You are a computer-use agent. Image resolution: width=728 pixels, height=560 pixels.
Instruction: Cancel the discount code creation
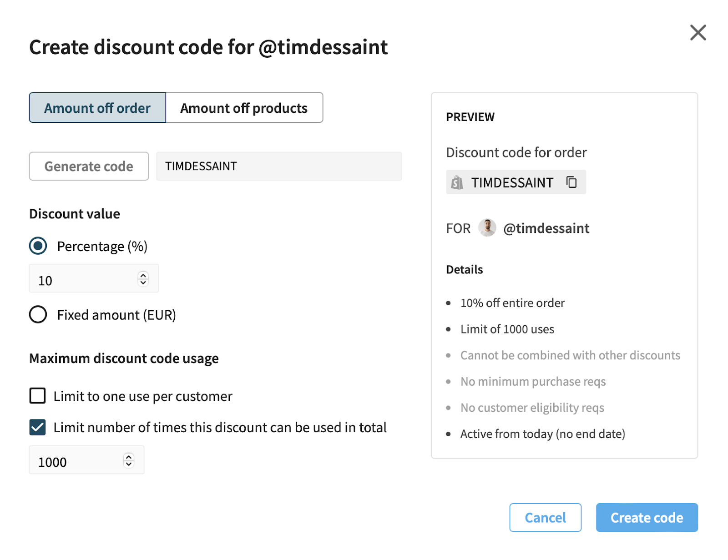tap(545, 517)
